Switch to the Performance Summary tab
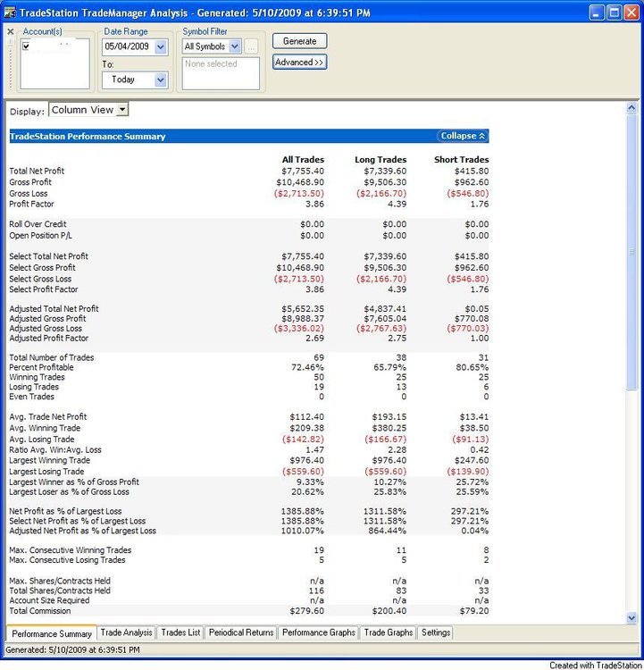Screen dimensions: 644x670 click(52, 633)
